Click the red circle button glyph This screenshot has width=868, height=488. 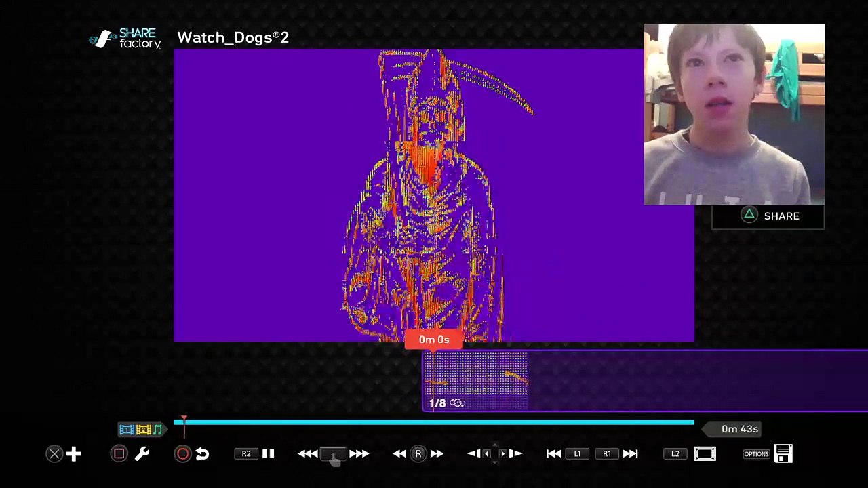(x=182, y=453)
